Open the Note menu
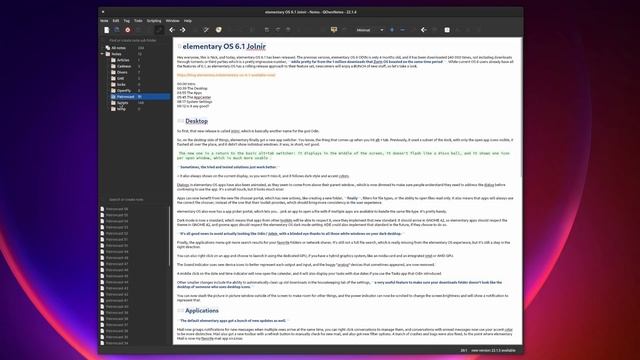The image size is (640, 360). 104,20
